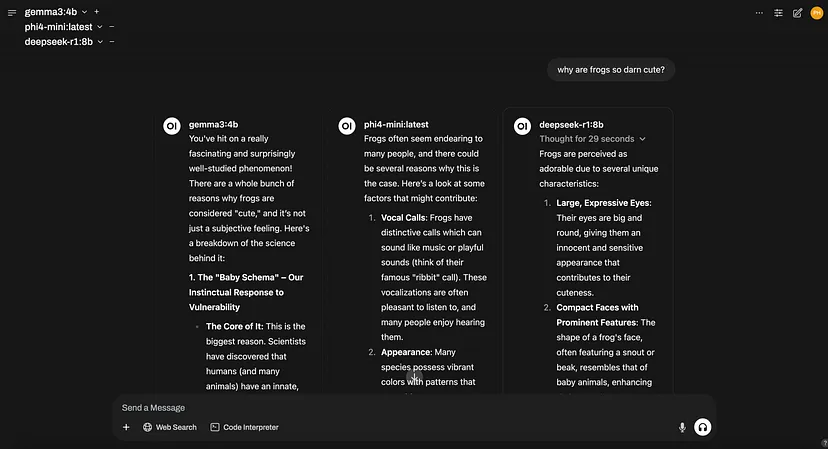The height and width of the screenshot is (449, 828).
Task: Remove the deepseek-r1:8b model
Action: click(x=112, y=41)
